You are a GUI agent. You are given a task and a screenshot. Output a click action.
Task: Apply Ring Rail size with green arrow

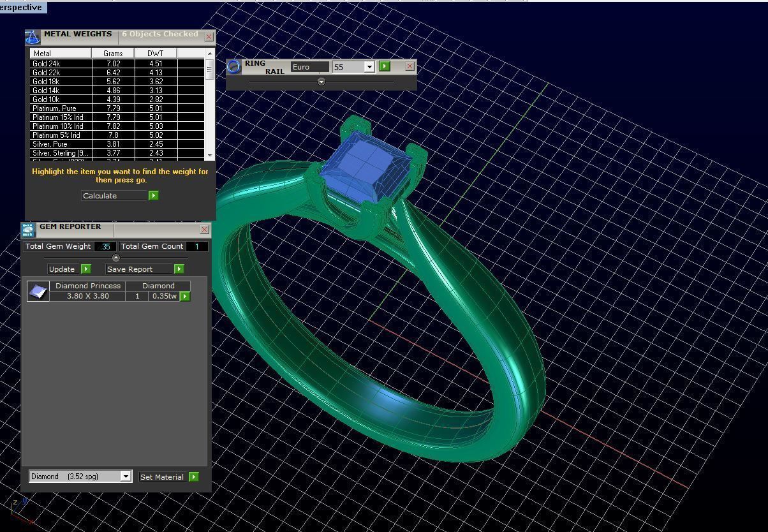point(385,66)
